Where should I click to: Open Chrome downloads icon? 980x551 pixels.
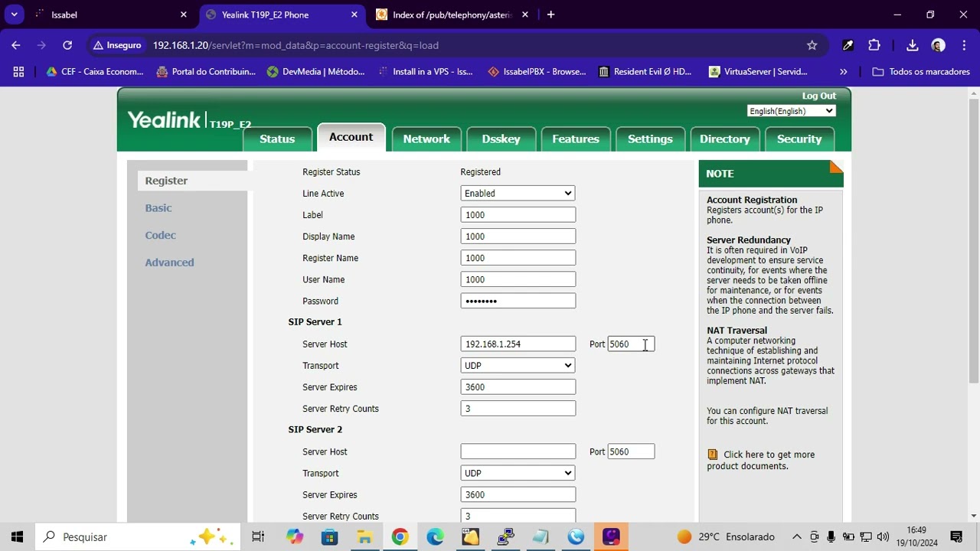[x=913, y=45]
